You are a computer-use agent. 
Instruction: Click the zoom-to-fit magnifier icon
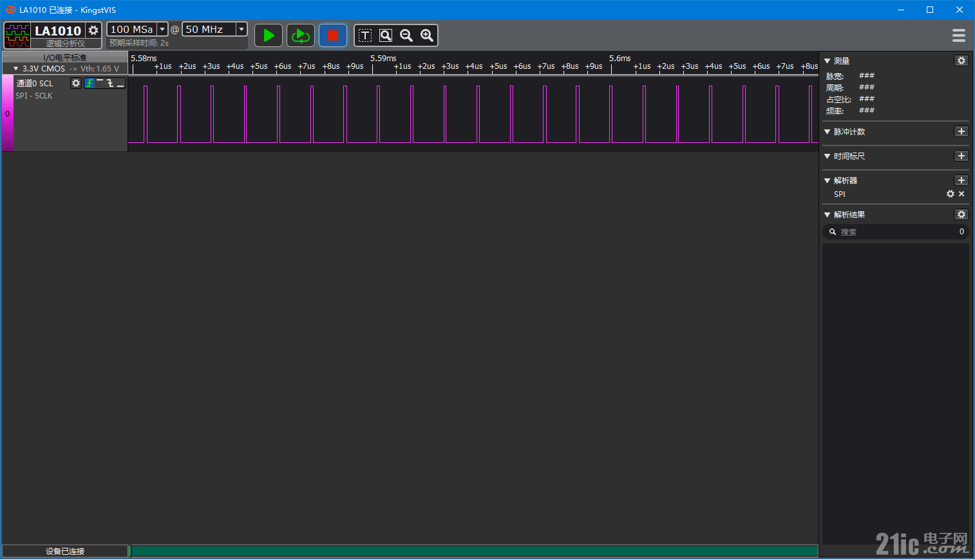pyautogui.click(x=386, y=35)
